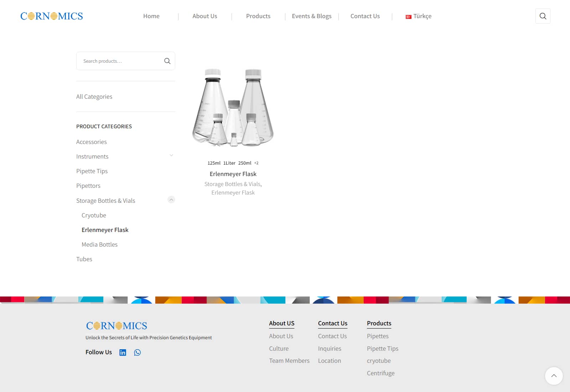This screenshot has height=392, width=570.
Task: Click the scroll-to-top arrow button
Action: tap(554, 376)
